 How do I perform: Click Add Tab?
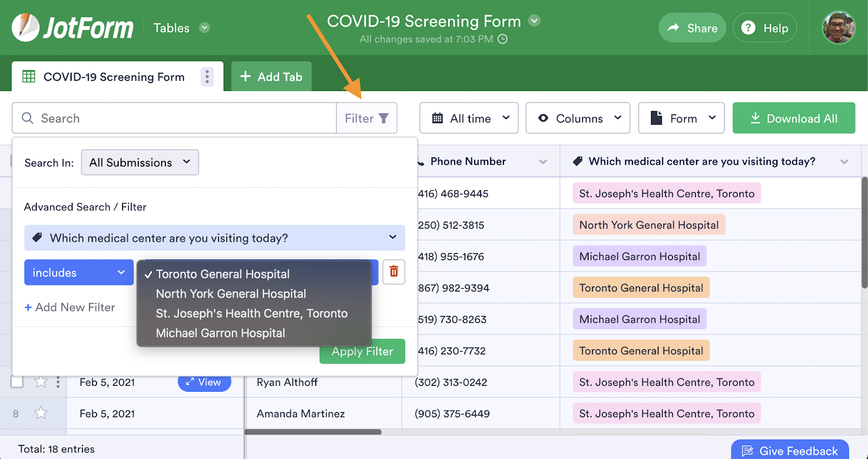pyautogui.click(x=271, y=76)
